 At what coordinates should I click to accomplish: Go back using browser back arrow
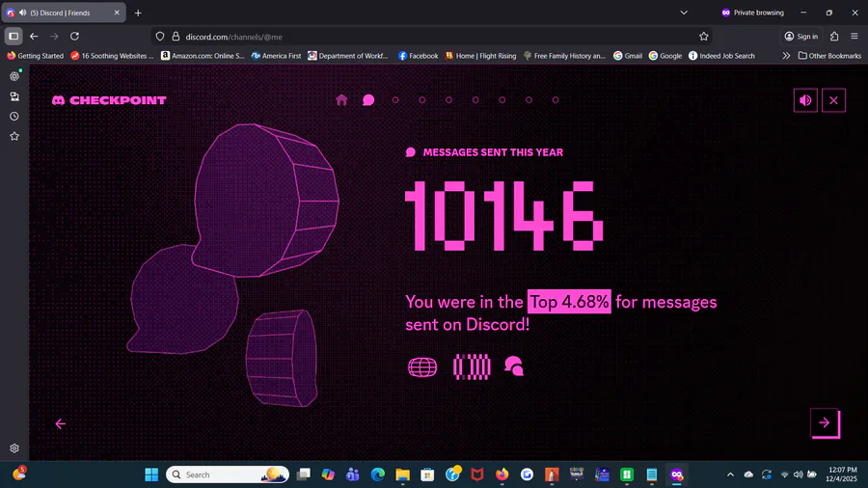pyautogui.click(x=34, y=37)
